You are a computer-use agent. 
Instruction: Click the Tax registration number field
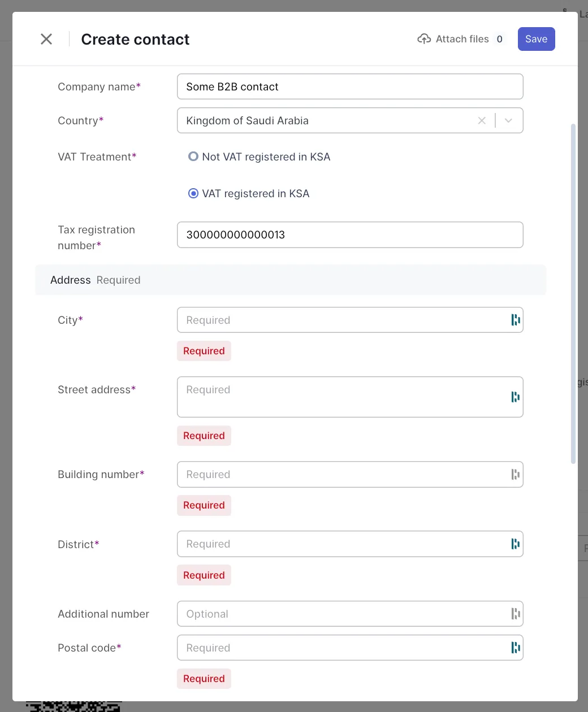pos(350,235)
